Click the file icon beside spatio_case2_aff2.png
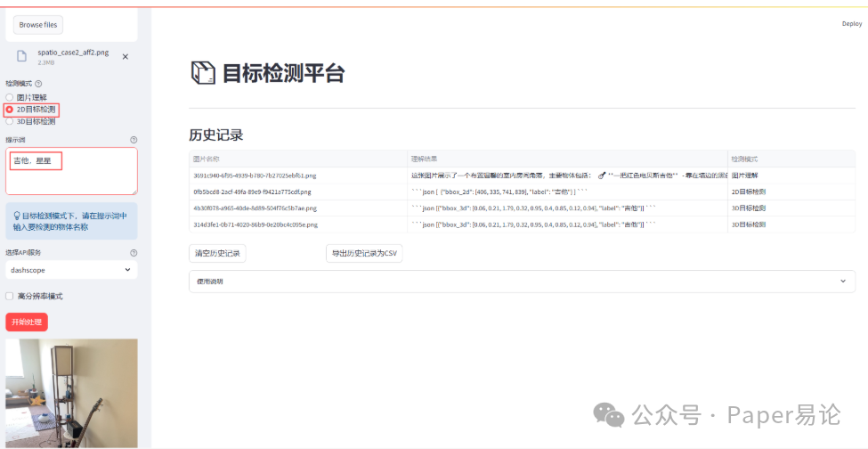This screenshot has height=449, width=868. tap(21, 56)
